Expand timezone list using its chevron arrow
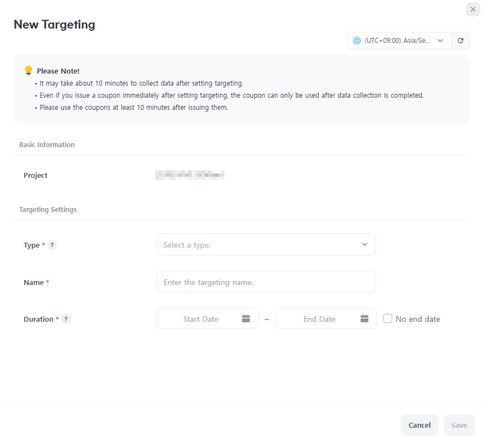This screenshot has width=482, height=448. [440, 41]
